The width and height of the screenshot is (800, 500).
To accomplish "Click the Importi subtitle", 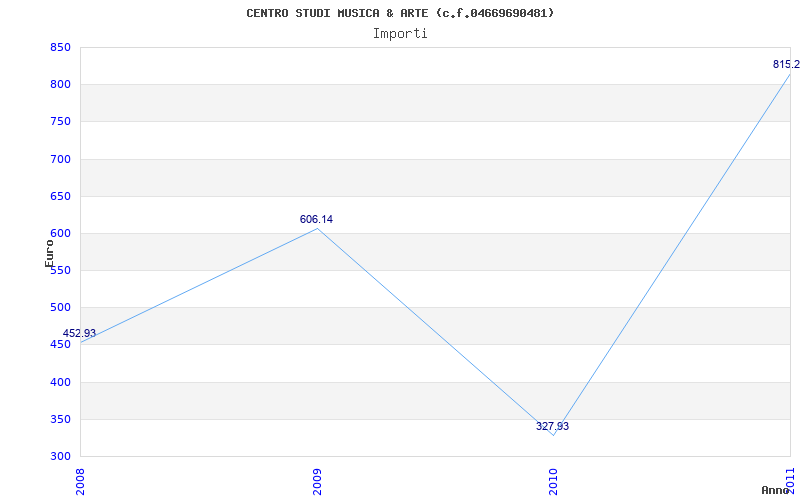I will click(x=400, y=34).
